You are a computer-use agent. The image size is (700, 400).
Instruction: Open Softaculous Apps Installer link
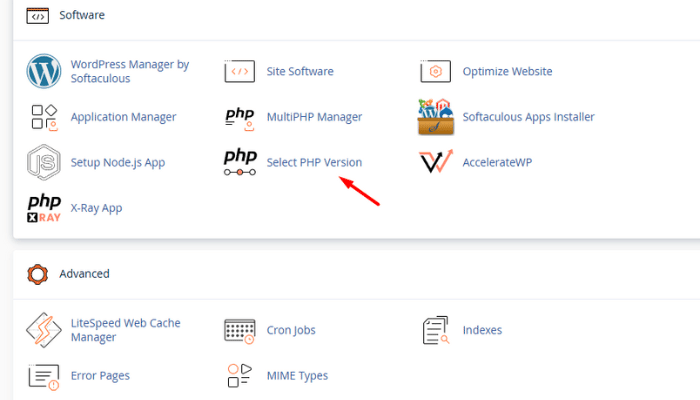click(x=529, y=117)
